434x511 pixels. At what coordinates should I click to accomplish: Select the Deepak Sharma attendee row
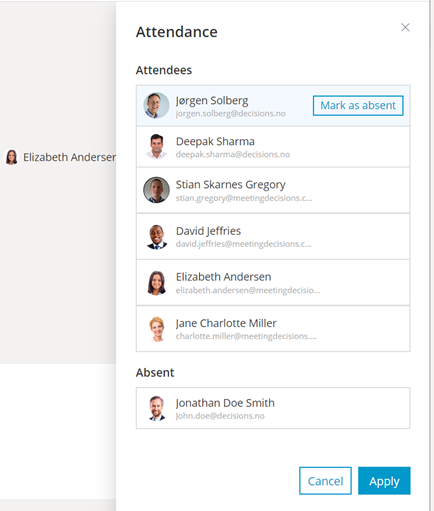click(273, 147)
